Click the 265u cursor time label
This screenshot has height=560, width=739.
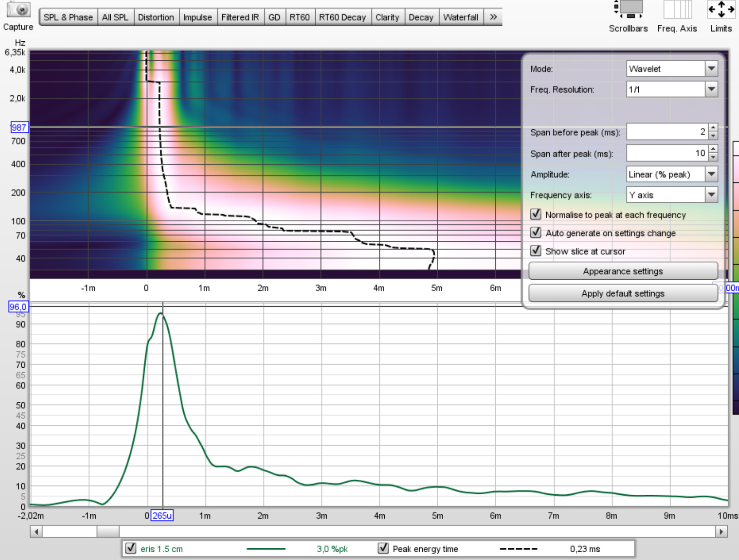162,516
